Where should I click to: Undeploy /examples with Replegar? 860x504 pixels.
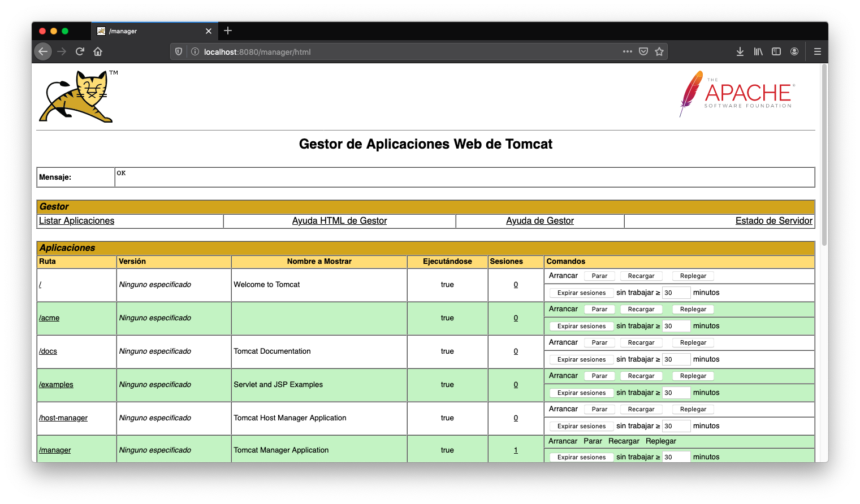[693, 376]
